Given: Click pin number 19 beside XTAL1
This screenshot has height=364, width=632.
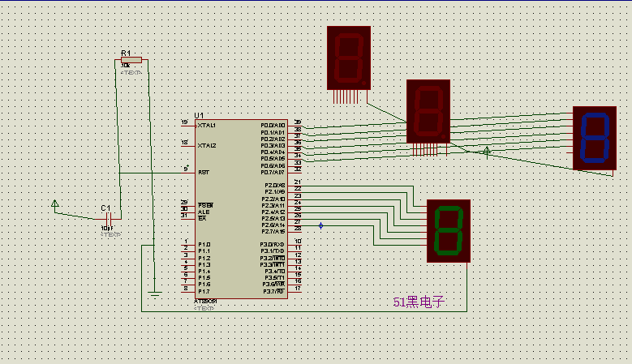Looking at the screenshot, I should tap(185, 122).
